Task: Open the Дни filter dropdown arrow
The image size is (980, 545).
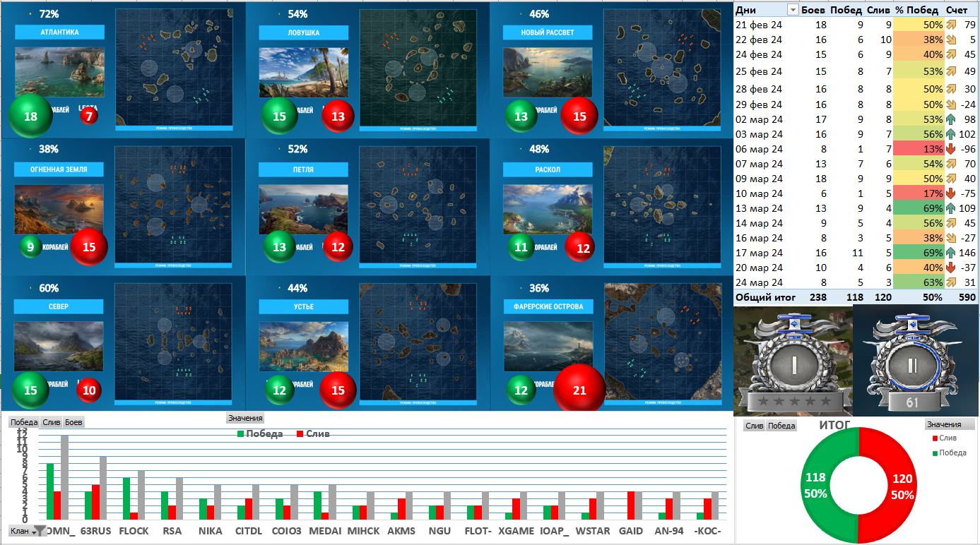Action: [x=793, y=10]
